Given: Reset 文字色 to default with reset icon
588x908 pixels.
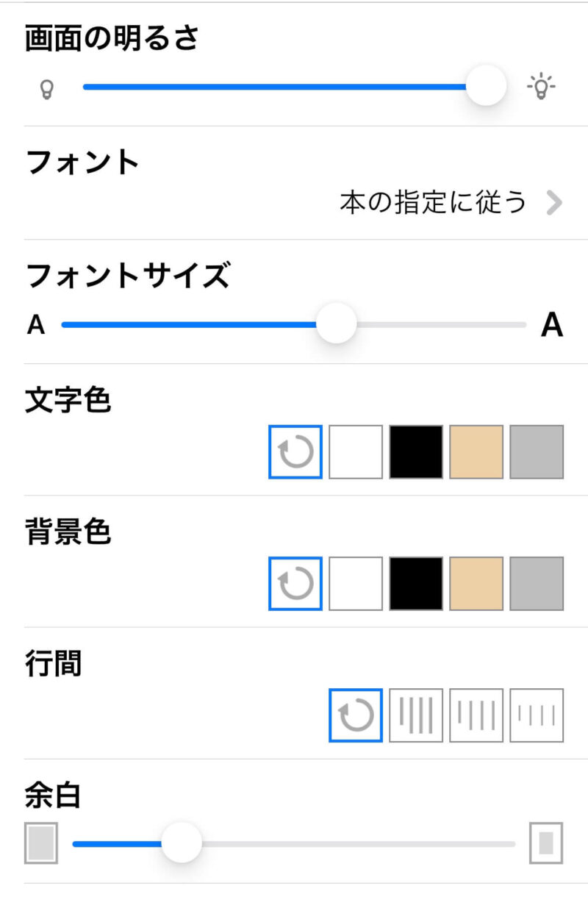Looking at the screenshot, I should [295, 452].
